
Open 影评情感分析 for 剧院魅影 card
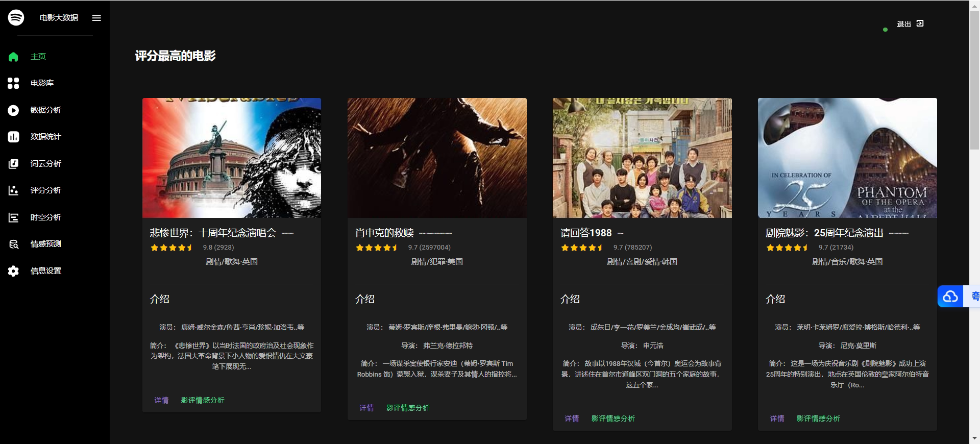click(x=818, y=418)
